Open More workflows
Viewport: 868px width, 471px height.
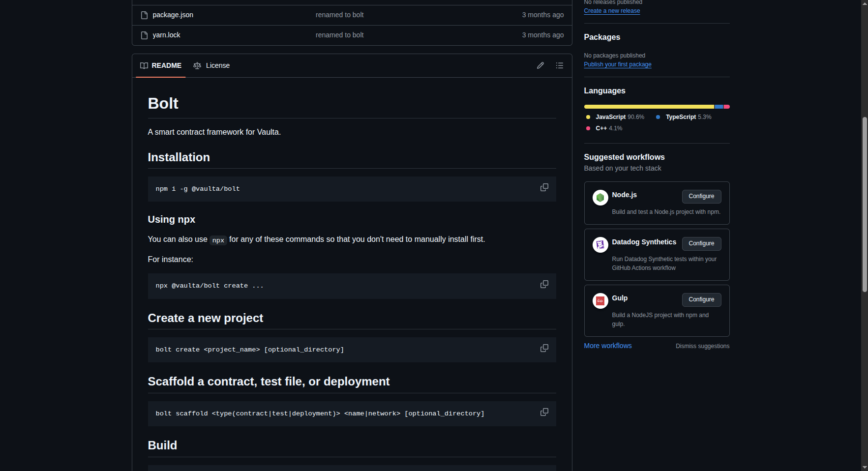(x=607, y=346)
